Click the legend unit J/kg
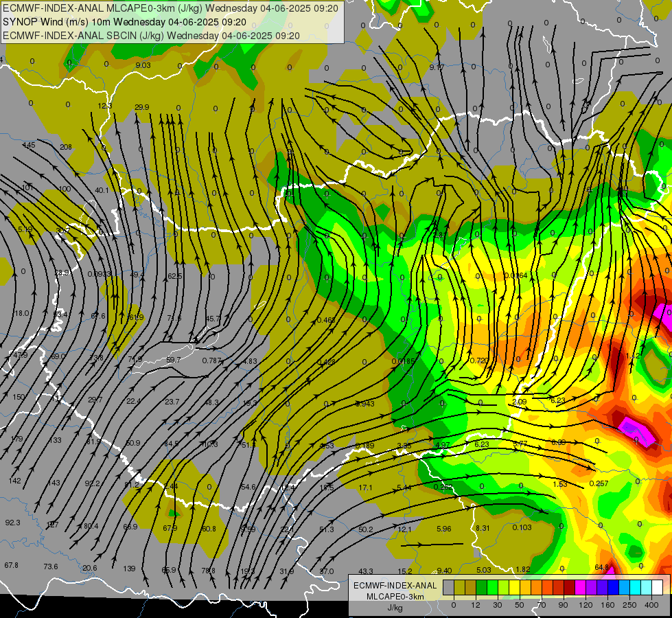The height and width of the screenshot is (618, 672). point(395,608)
